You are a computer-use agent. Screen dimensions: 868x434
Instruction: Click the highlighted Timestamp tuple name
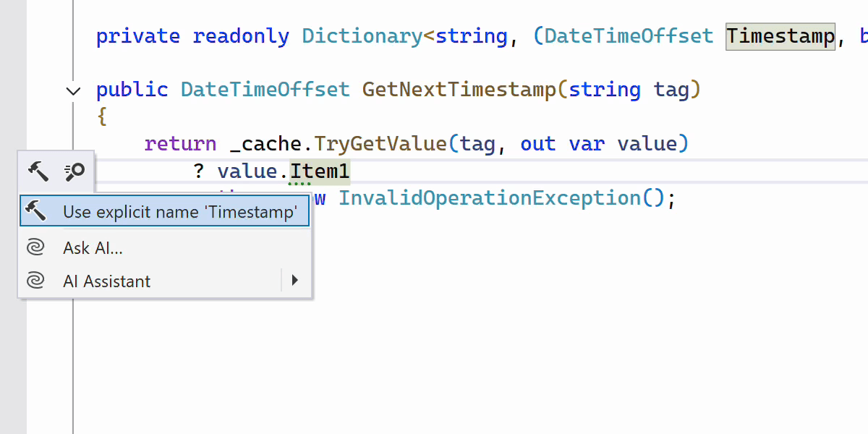tap(780, 36)
